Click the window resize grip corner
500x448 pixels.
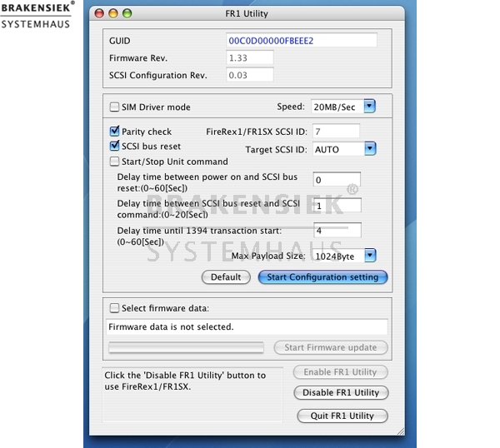pos(401,431)
